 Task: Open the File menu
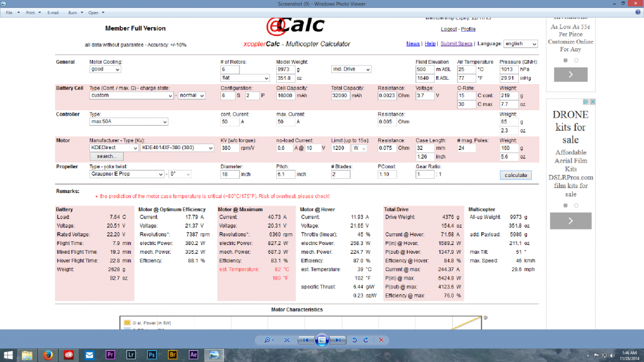[x=12, y=13]
